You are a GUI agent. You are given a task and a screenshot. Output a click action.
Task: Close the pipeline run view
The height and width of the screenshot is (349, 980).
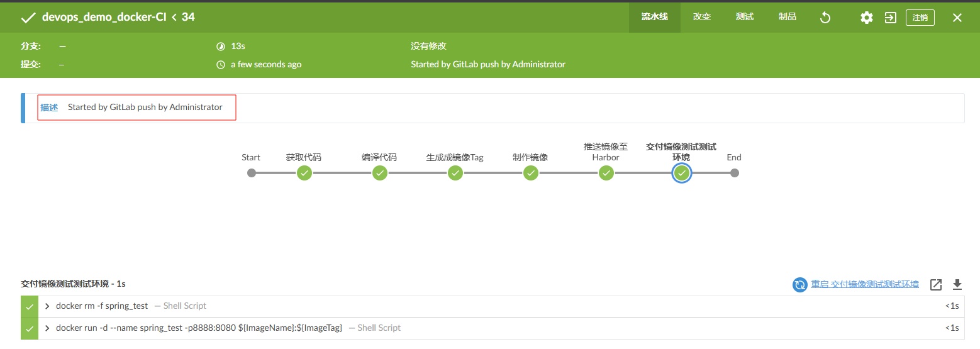(957, 18)
